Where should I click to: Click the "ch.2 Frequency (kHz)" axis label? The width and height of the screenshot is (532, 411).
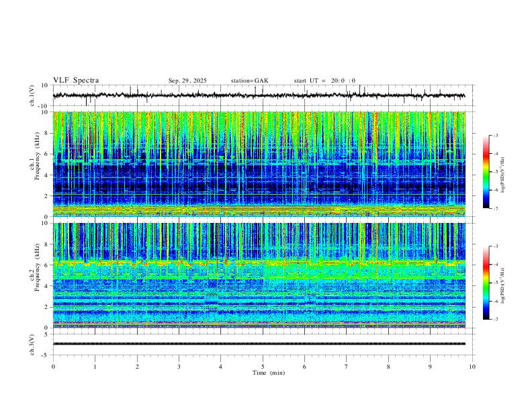[x=34, y=267]
